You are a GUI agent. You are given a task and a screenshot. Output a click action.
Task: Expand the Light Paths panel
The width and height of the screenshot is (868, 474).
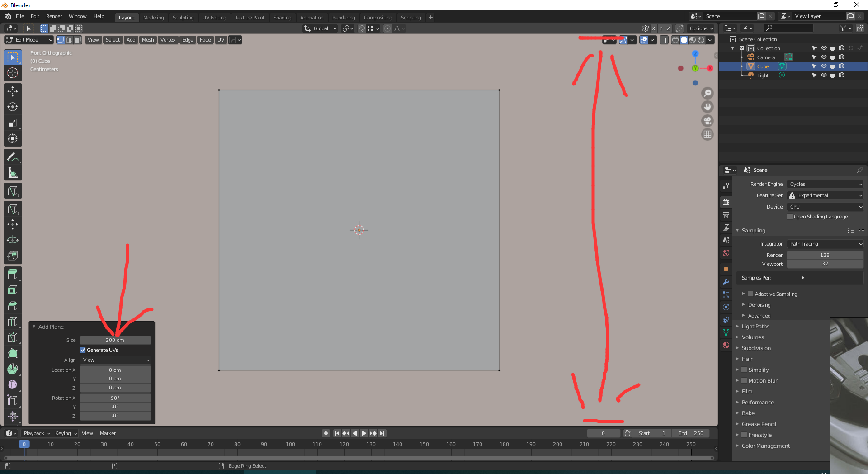coord(755,327)
